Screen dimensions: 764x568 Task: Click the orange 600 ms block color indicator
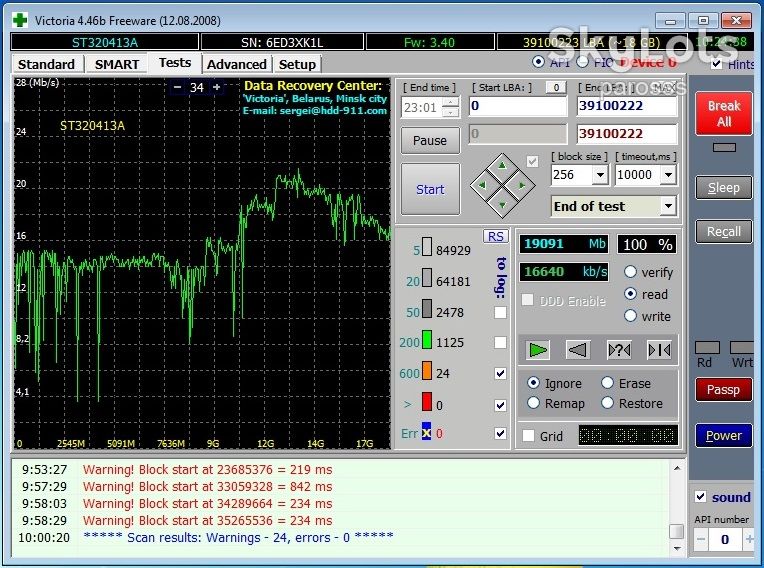coord(427,371)
